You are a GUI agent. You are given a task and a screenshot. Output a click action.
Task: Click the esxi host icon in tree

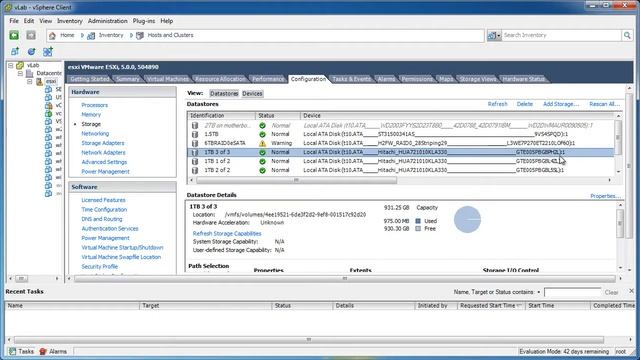40,81
